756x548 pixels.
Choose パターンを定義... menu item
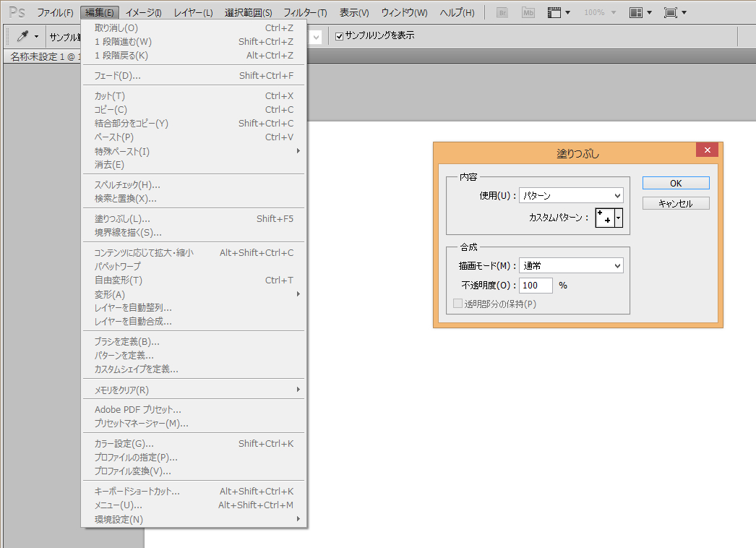pos(124,355)
